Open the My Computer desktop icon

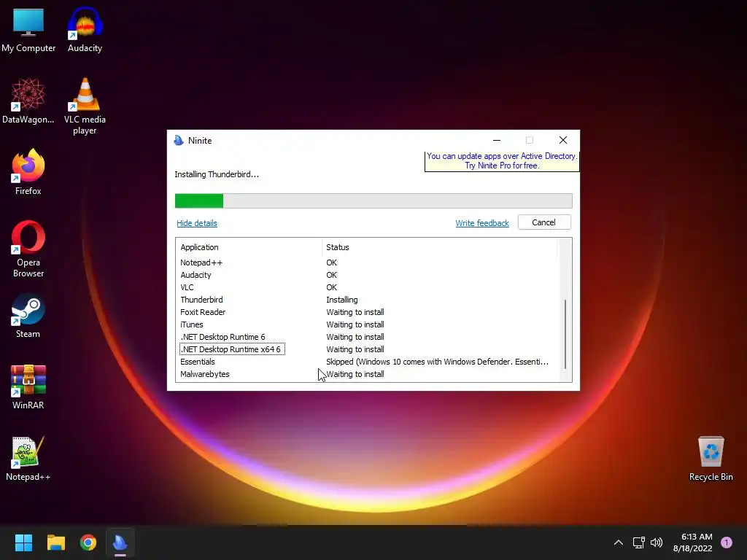[28, 29]
